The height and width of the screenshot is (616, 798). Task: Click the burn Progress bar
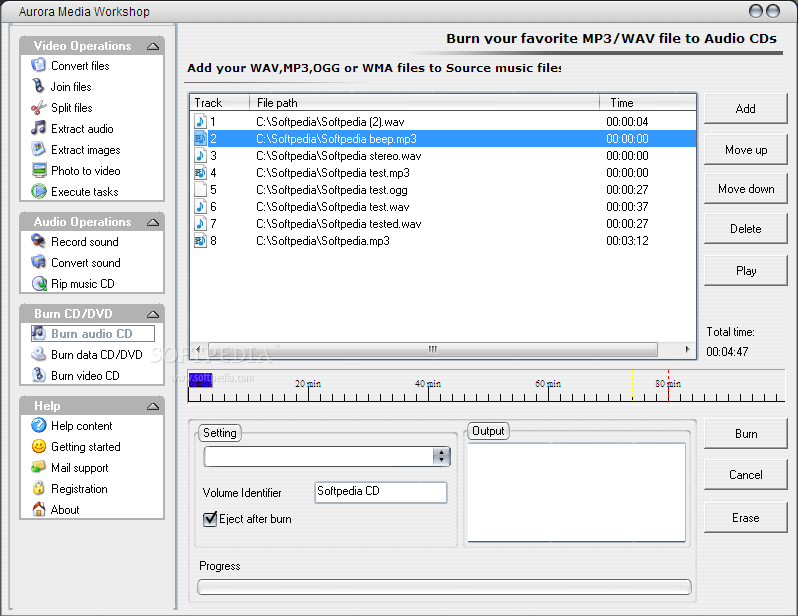click(444, 587)
